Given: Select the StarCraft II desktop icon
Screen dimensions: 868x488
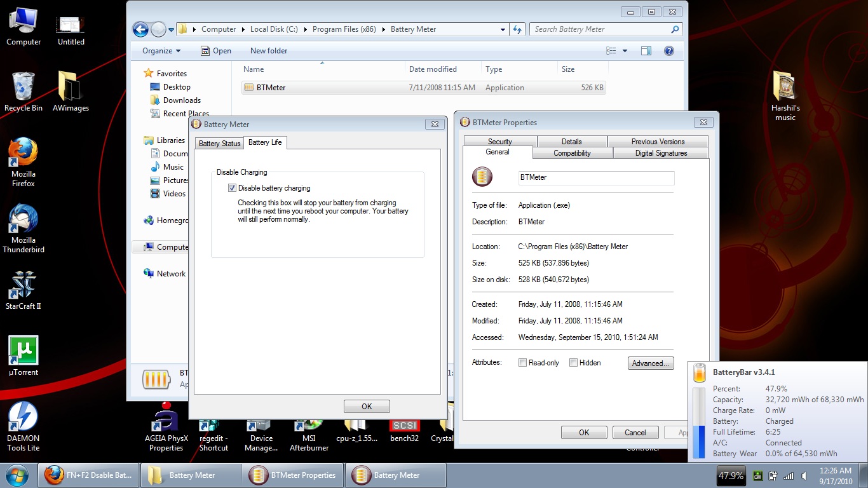Looking at the screenshot, I should (24, 291).
